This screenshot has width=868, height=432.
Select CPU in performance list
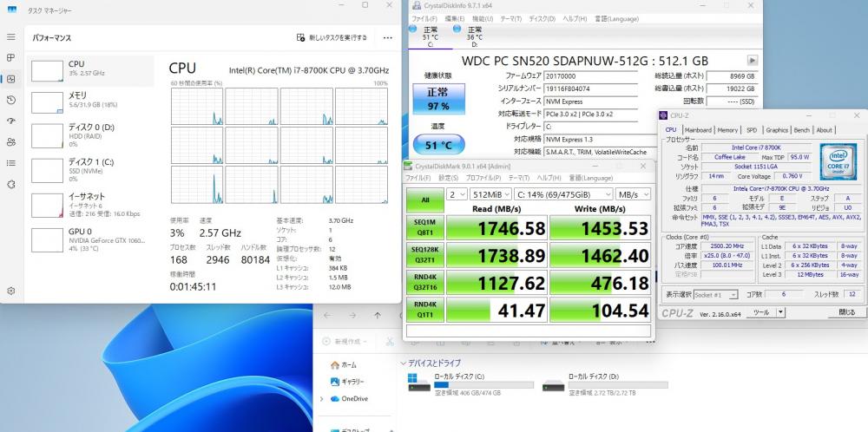point(90,71)
